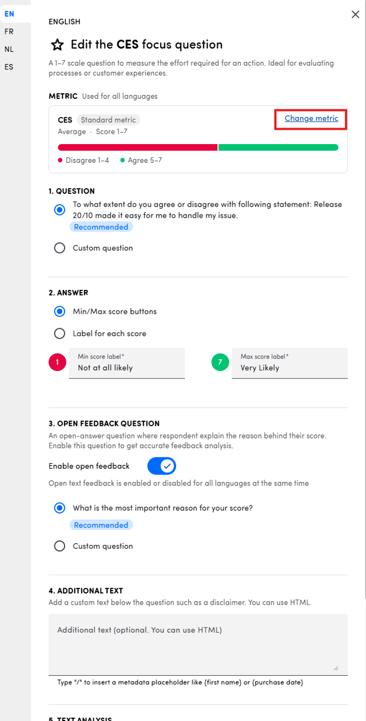Switch to the FR language tab

click(x=9, y=32)
